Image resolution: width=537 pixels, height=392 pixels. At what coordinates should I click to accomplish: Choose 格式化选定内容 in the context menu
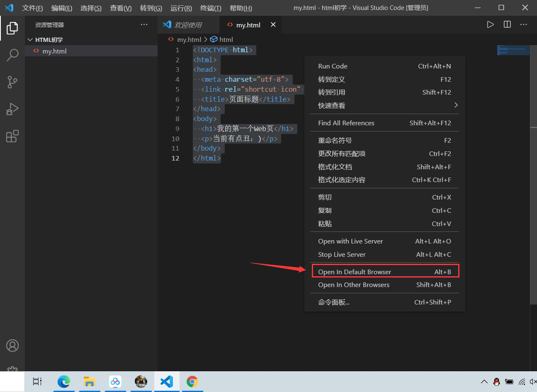(384, 180)
